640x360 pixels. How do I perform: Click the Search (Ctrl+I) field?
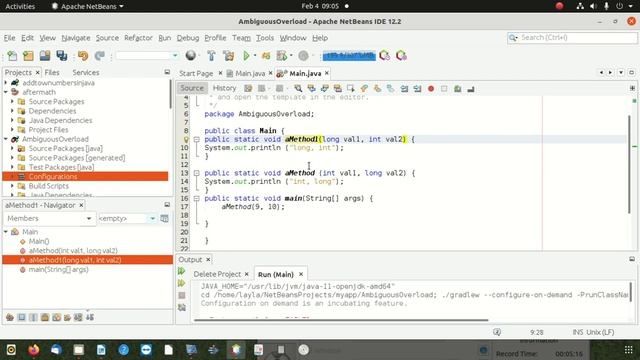click(x=572, y=38)
